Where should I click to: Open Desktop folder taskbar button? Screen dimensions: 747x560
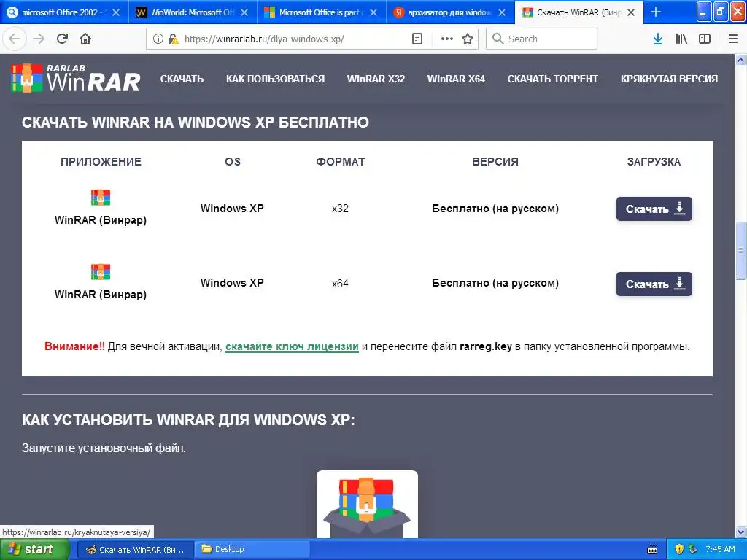coord(252,550)
